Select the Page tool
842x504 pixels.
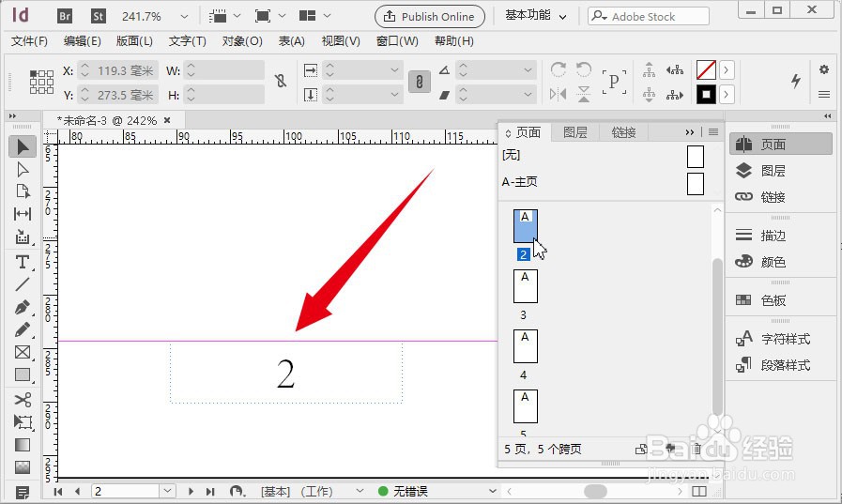(23, 191)
